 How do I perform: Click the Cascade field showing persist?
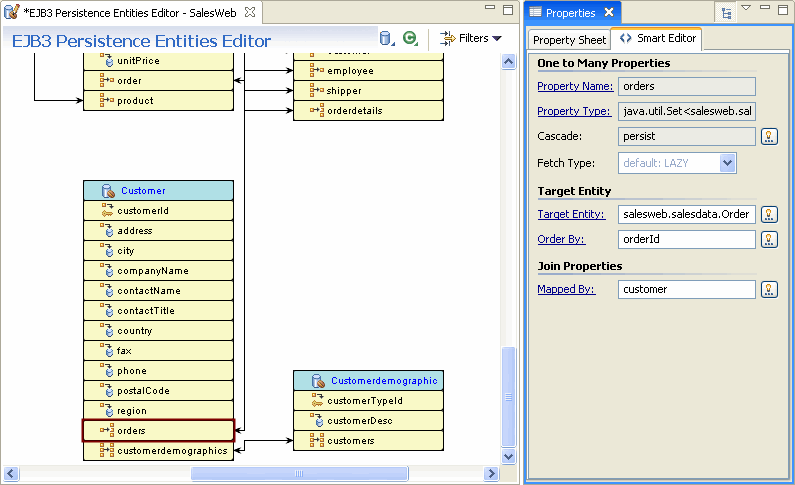click(x=686, y=136)
